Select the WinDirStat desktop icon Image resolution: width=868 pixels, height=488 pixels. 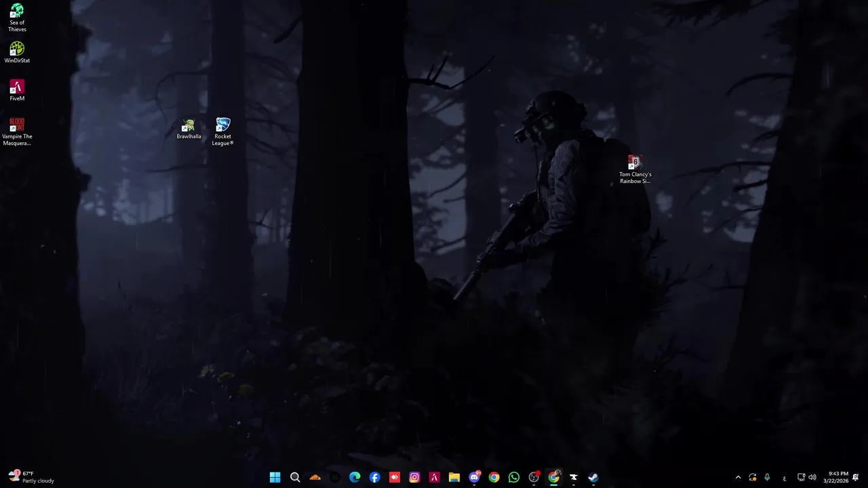pyautogui.click(x=17, y=53)
